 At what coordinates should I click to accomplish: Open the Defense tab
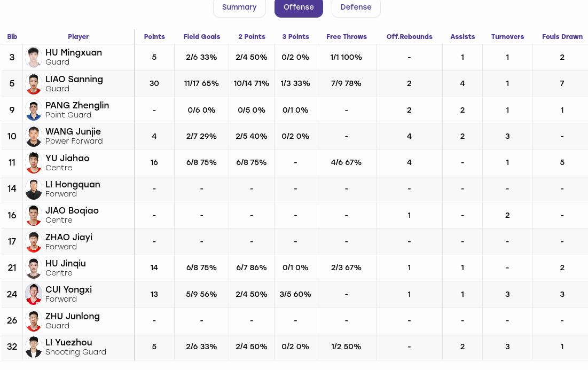coord(356,7)
